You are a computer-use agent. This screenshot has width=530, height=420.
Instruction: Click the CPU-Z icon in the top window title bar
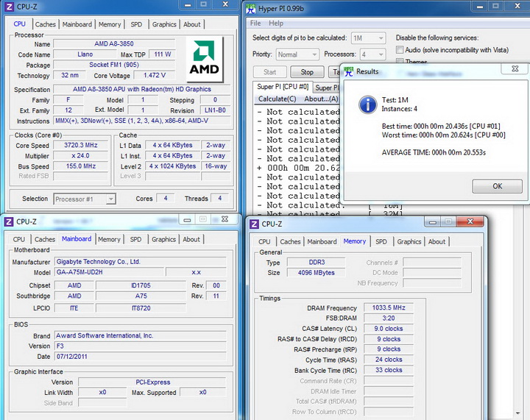click(9, 7)
